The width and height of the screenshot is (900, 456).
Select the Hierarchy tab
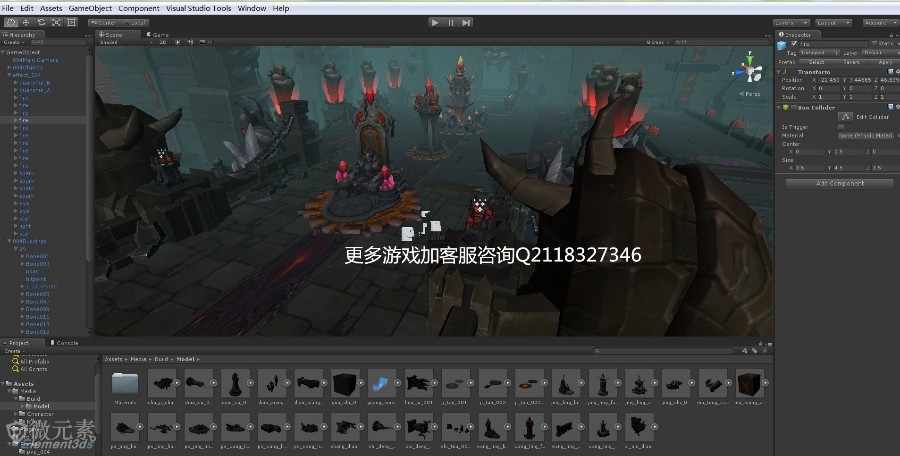[23, 35]
